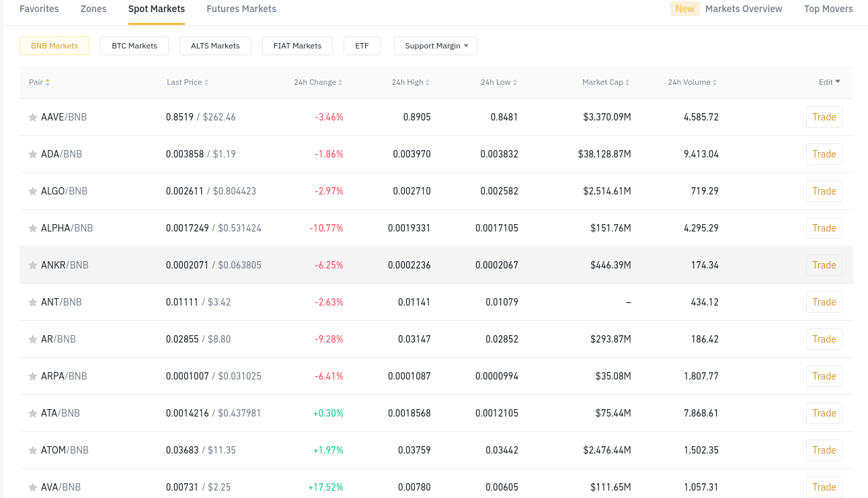This screenshot has height=498, width=868.
Task: Toggle favorite star for AVA/BNB
Action: [32, 487]
